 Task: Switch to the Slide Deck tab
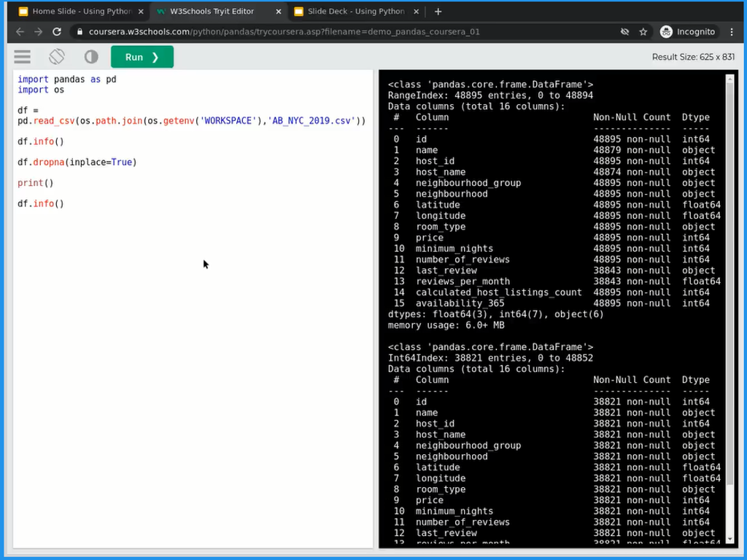coord(355,12)
